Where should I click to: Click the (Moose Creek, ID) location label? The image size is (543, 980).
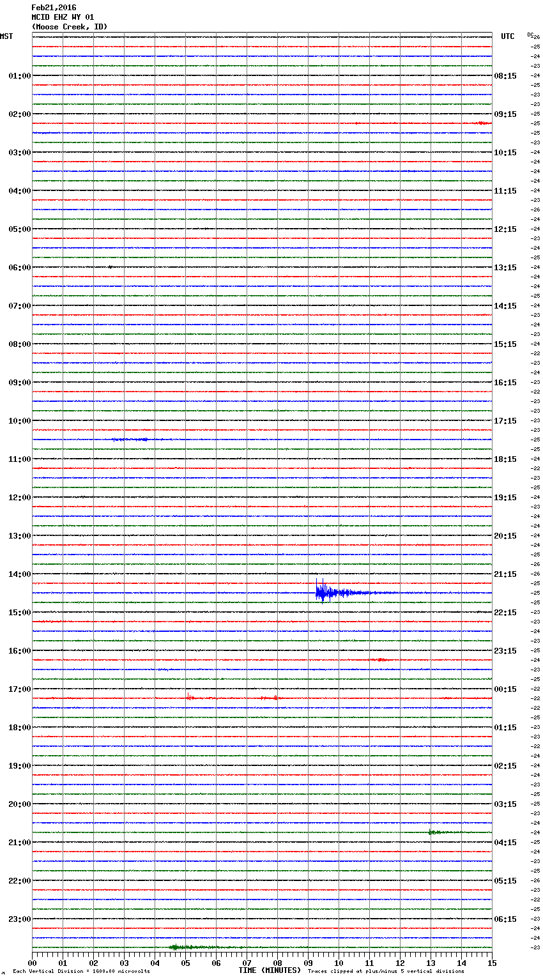pos(70,27)
